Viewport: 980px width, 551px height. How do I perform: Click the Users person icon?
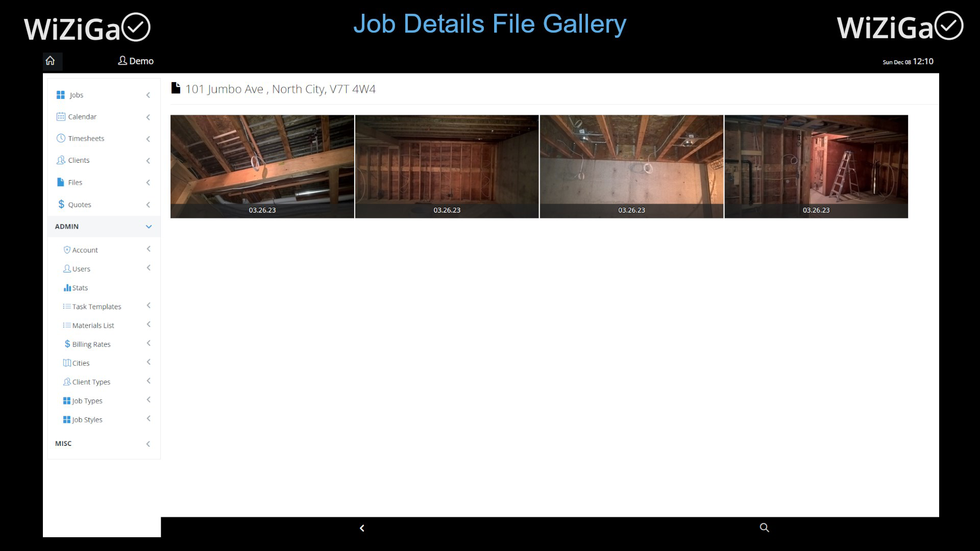point(67,268)
